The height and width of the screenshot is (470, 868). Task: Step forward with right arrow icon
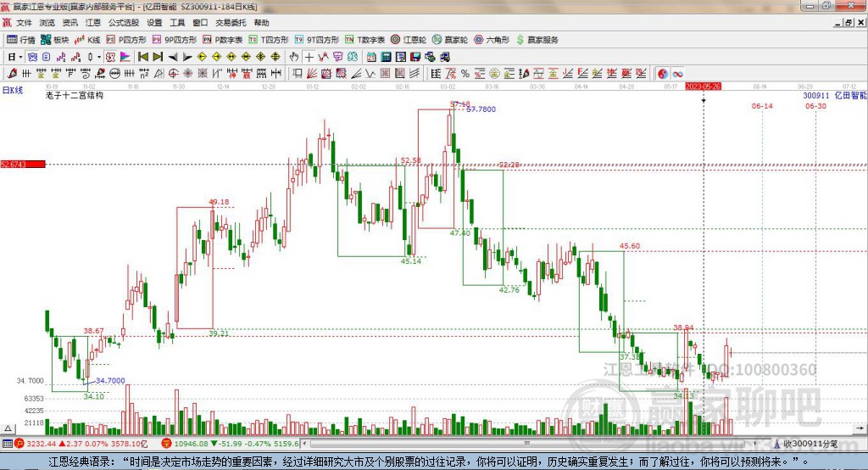187,57
